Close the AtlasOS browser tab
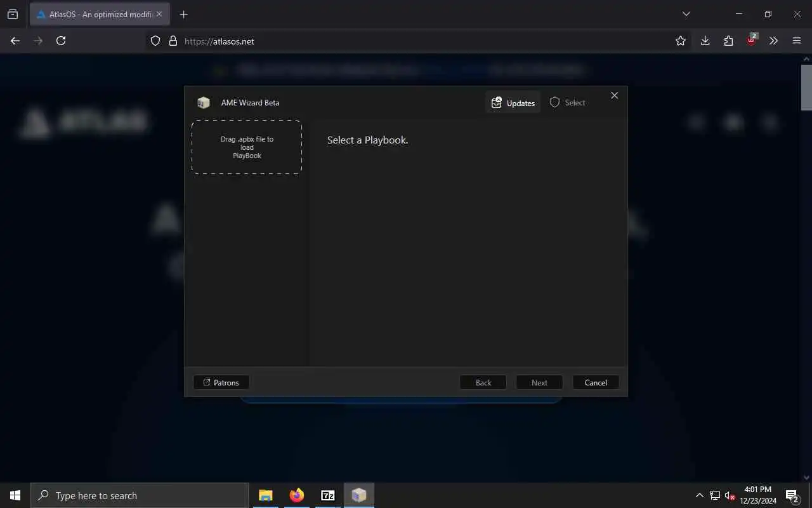 (x=159, y=14)
